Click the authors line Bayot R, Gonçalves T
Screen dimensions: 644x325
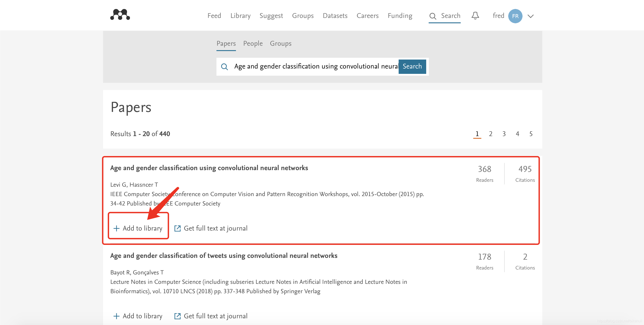pos(137,273)
